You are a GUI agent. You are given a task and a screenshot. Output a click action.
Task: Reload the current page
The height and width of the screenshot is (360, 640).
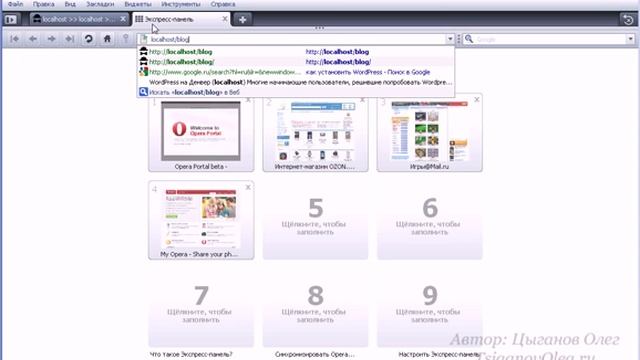(x=89, y=39)
